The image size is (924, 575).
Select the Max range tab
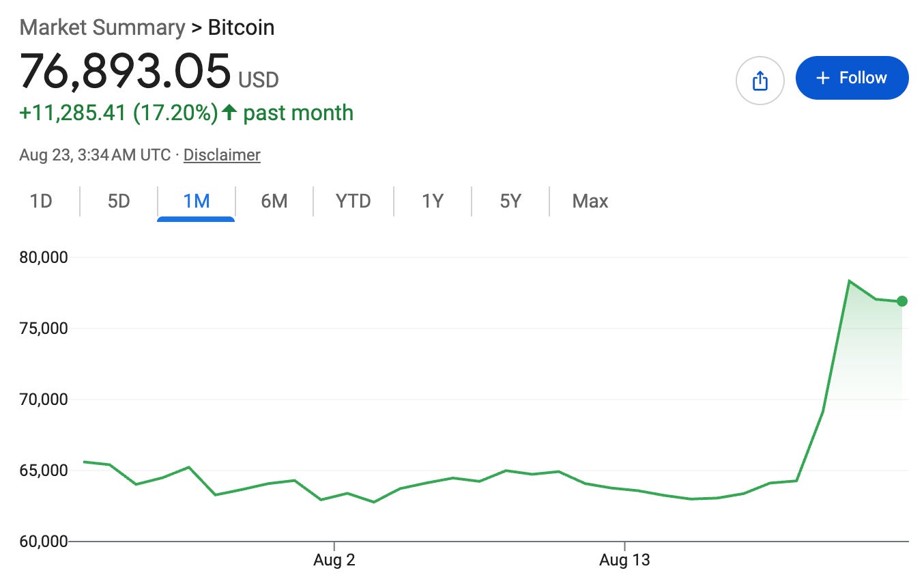tap(590, 201)
